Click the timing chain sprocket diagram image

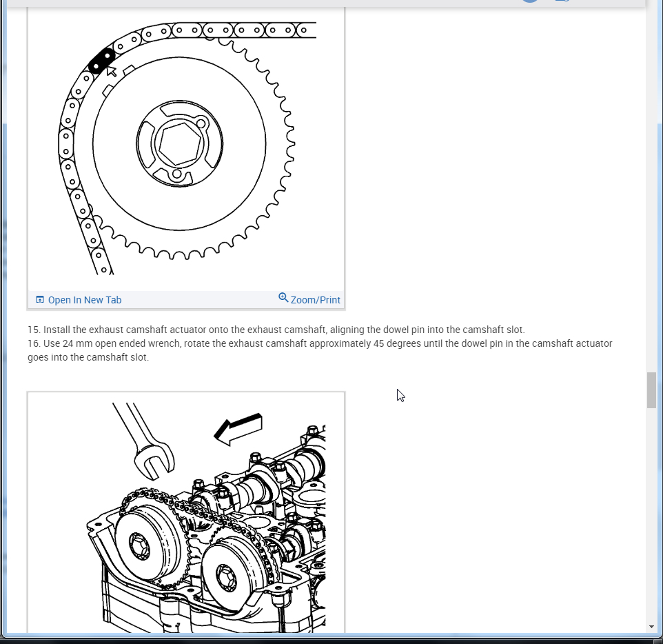[187, 148]
